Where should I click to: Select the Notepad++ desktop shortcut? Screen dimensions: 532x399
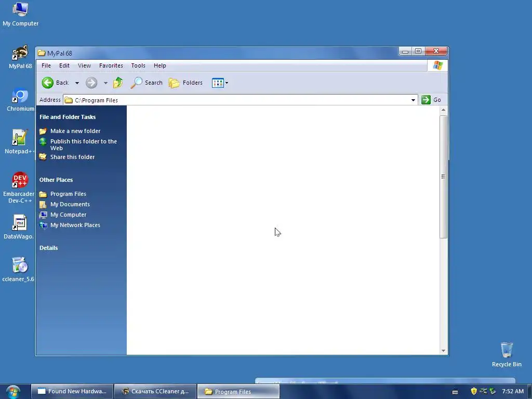[20, 142]
